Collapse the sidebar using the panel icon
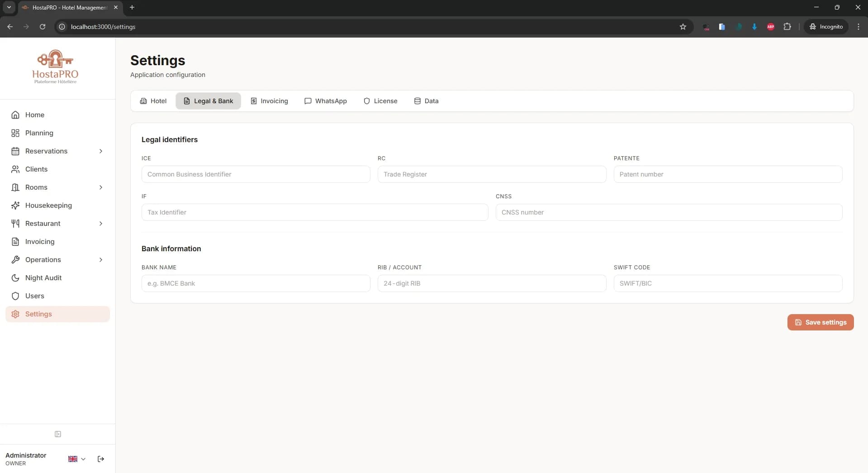 click(x=57, y=434)
